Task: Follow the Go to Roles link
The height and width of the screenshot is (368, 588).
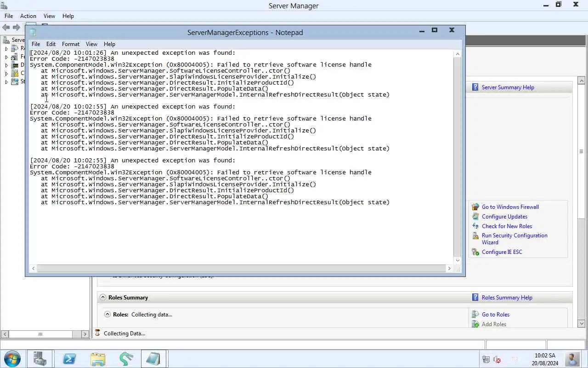Action: [496, 314]
